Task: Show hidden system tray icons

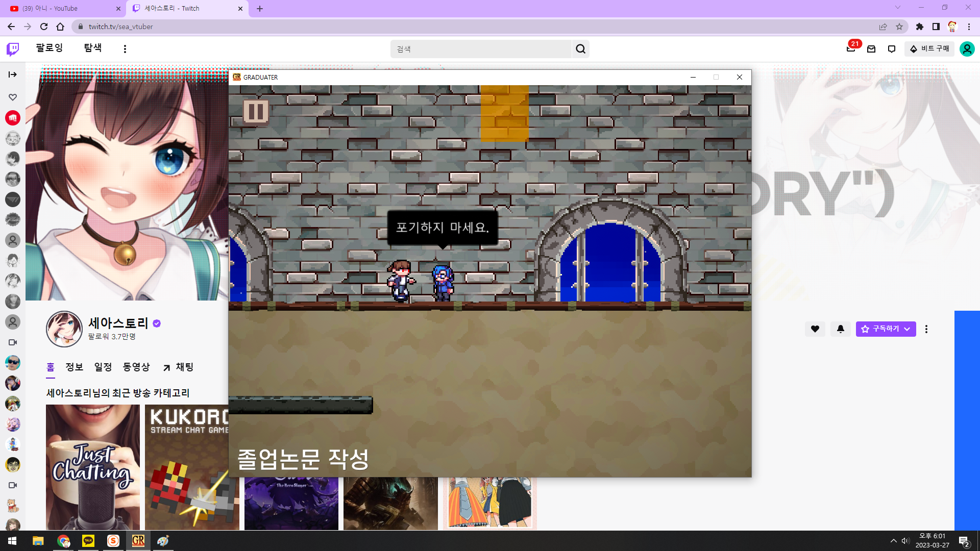Action: (x=893, y=541)
